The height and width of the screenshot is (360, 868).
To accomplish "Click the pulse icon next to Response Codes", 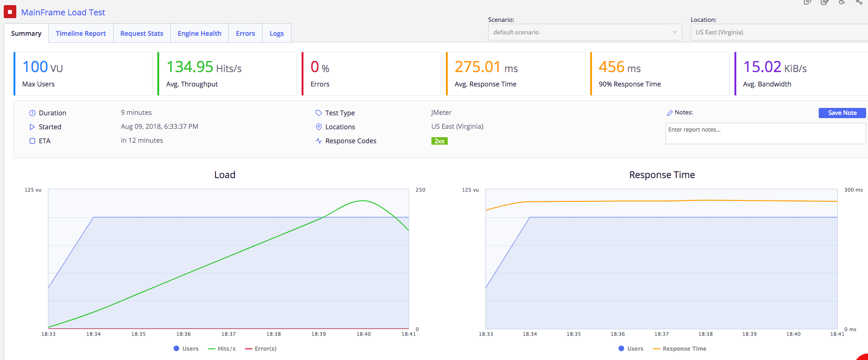I will tap(319, 141).
